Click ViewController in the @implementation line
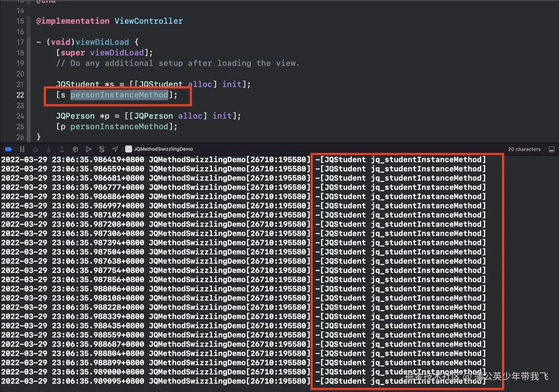Screen dimensions: 559x392 (149, 21)
